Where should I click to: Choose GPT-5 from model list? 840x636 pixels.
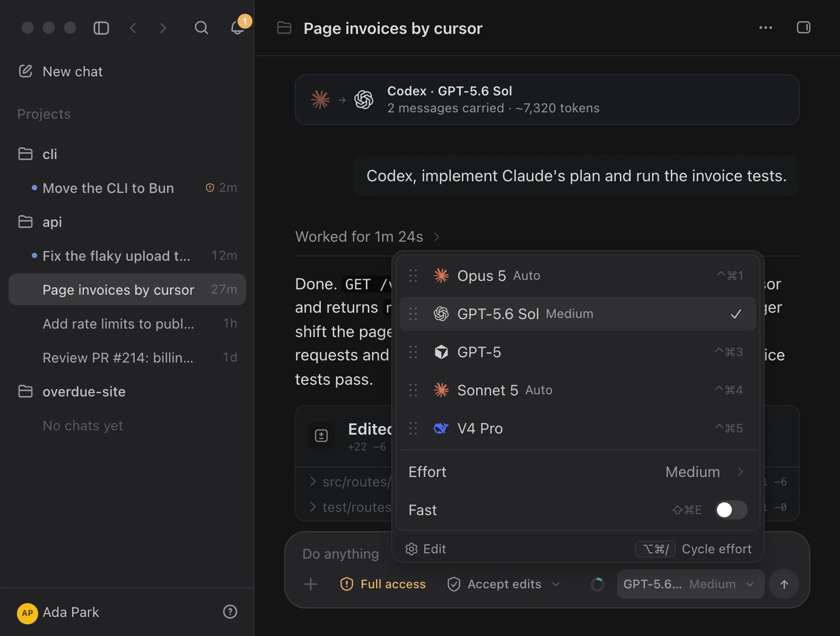point(577,352)
